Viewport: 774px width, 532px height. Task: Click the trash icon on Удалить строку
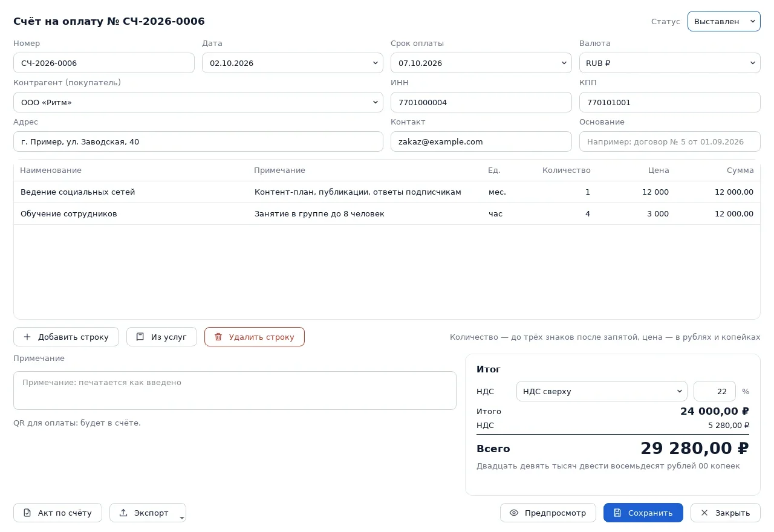click(x=218, y=337)
